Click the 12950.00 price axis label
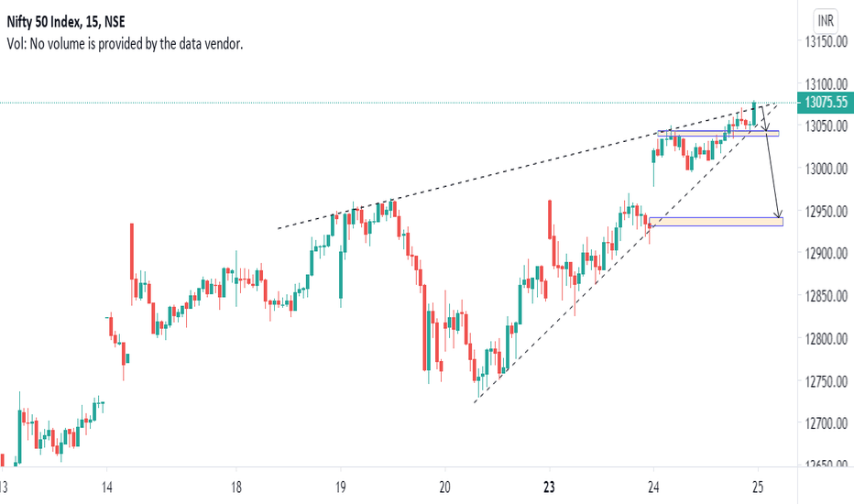Viewport: 854px width, 504px height. pos(827,211)
